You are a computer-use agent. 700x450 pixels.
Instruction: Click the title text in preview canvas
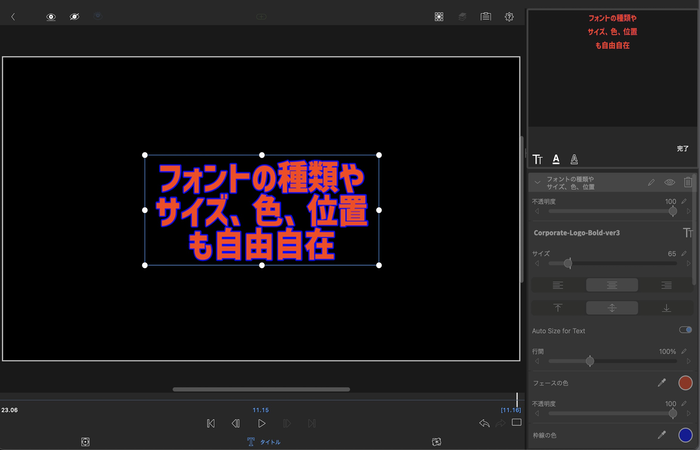click(262, 211)
